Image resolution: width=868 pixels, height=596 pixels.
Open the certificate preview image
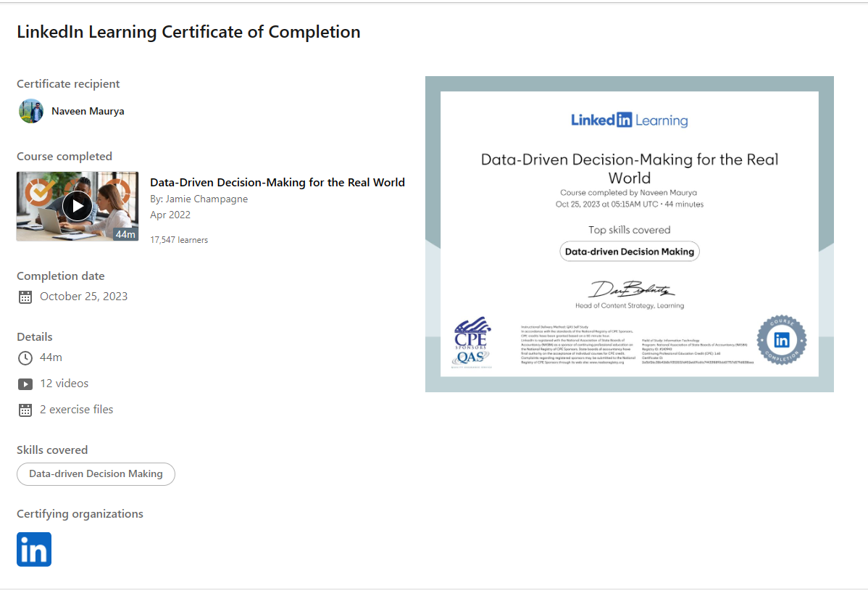[630, 234]
